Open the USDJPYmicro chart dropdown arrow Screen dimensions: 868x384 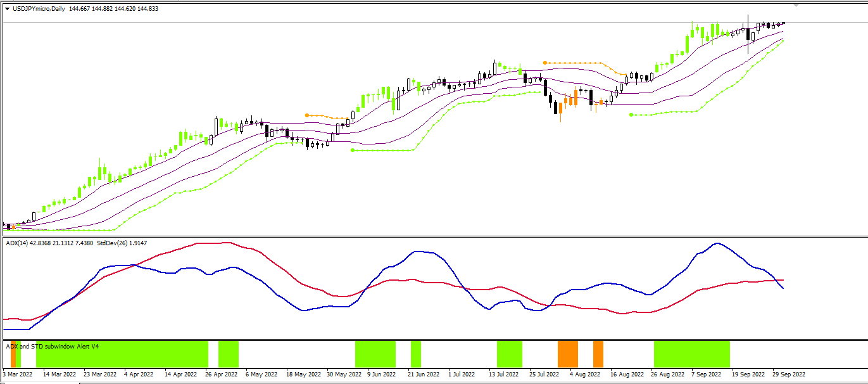7,9
